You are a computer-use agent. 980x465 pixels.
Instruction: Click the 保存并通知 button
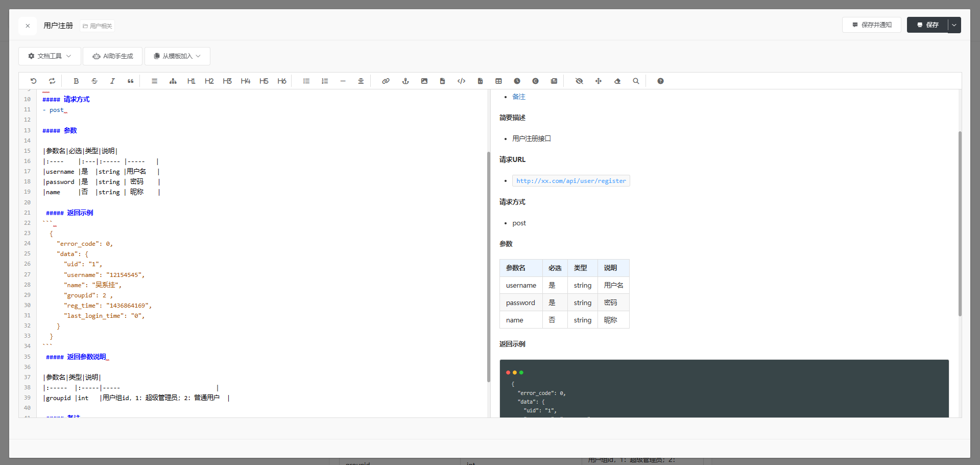[871, 25]
